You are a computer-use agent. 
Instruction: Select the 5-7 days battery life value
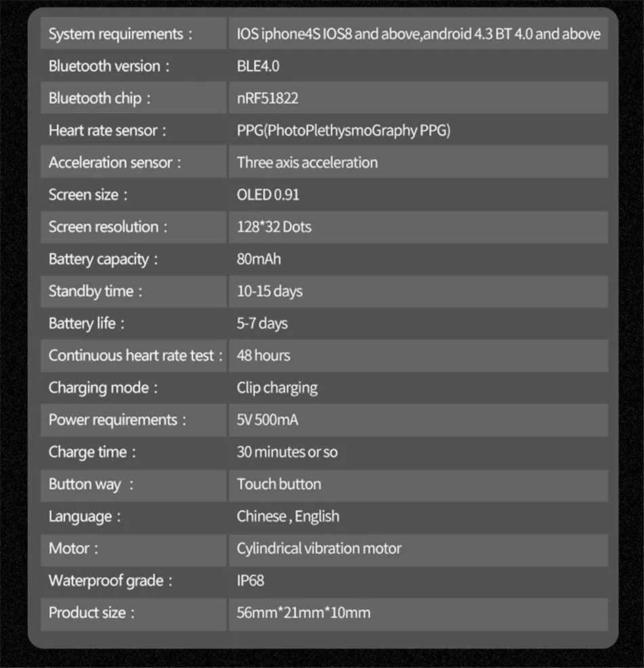click(x=262, y=323)
